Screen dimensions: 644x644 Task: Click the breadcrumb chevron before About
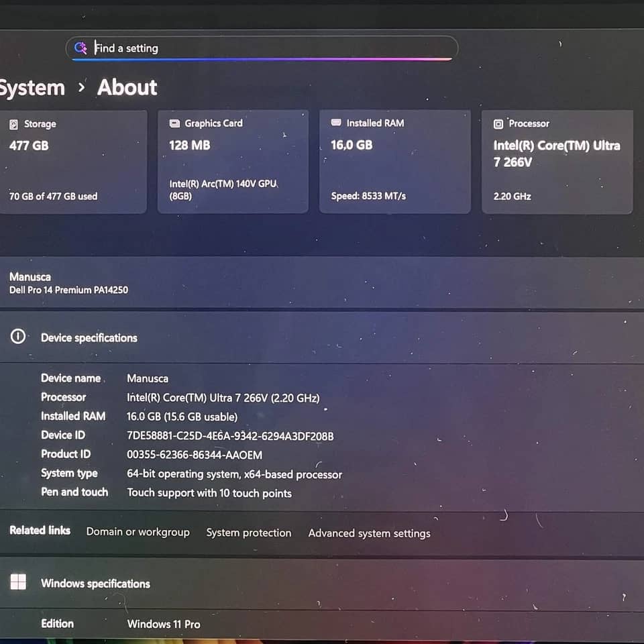81,87
